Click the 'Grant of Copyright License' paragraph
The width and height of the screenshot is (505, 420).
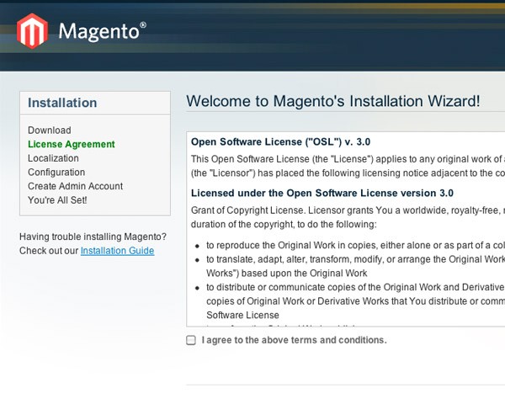[x=348, y=217]
